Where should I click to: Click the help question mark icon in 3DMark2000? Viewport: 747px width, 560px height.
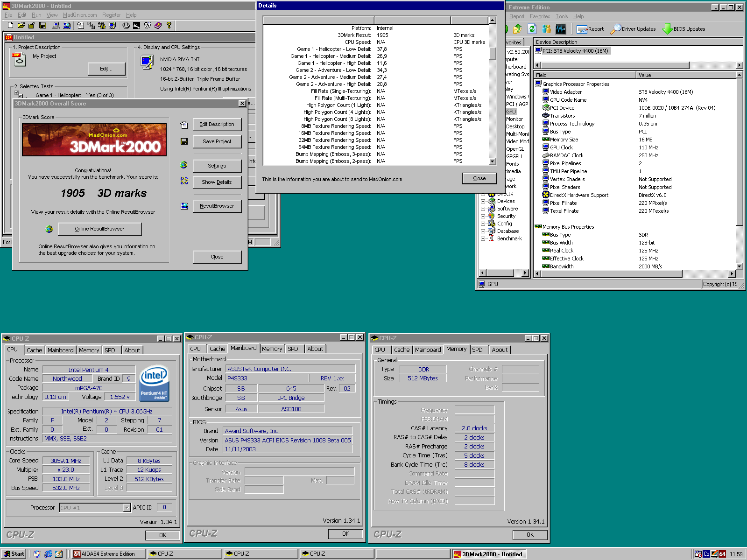pos(169,25)
